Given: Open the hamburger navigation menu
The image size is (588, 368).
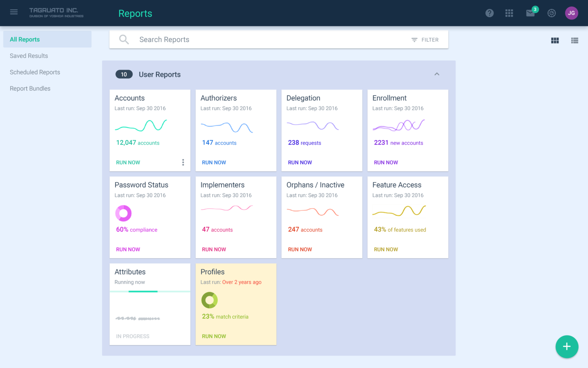Looking at the screenshot, I should [x=14, y=12].
